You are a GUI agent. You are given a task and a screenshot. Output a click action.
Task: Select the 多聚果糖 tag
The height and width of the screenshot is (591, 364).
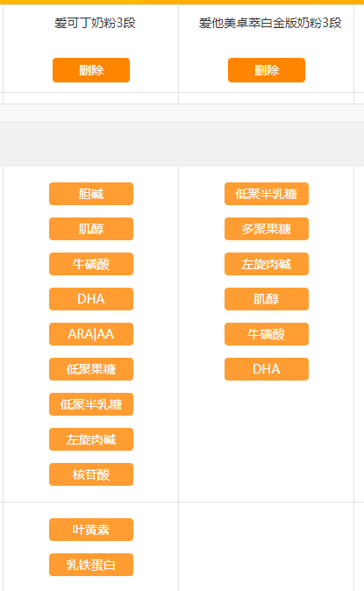[x=267, y=229]
